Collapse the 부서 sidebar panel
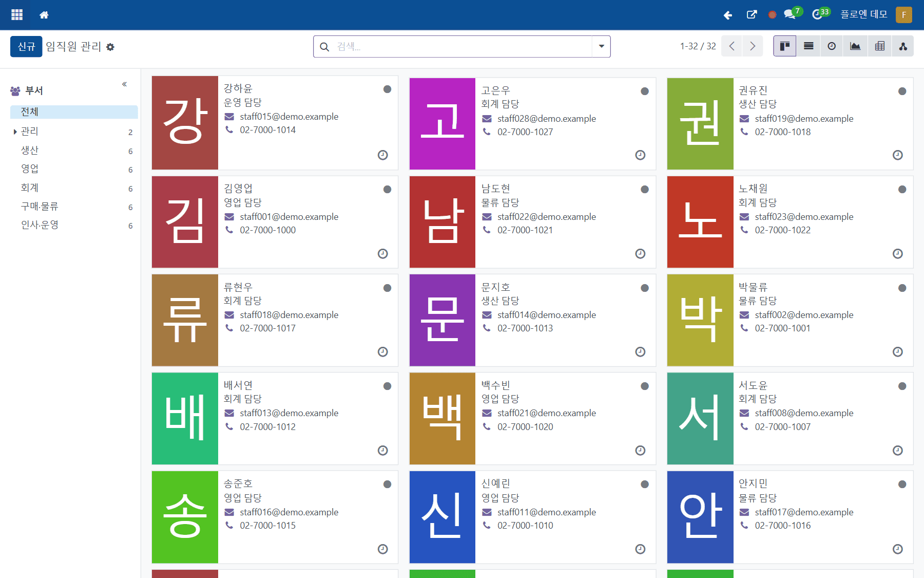Image resolution: width=924 pixels, height=578 pixels. pos(124,84)
